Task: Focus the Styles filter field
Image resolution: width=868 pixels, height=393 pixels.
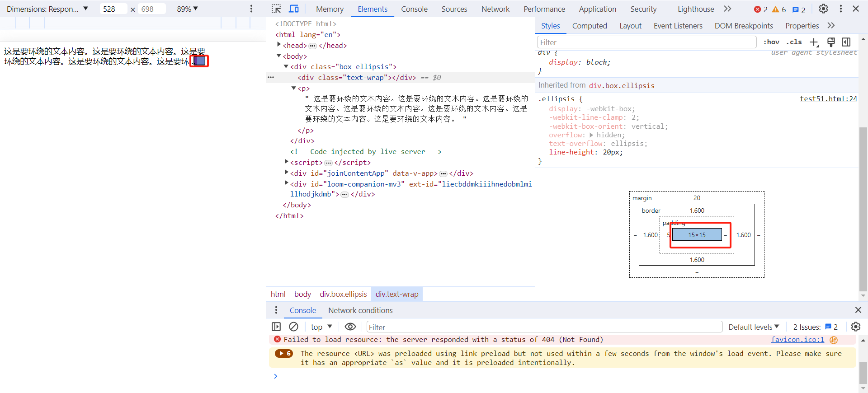Action: pyautogui.click(x=646, y=42)
